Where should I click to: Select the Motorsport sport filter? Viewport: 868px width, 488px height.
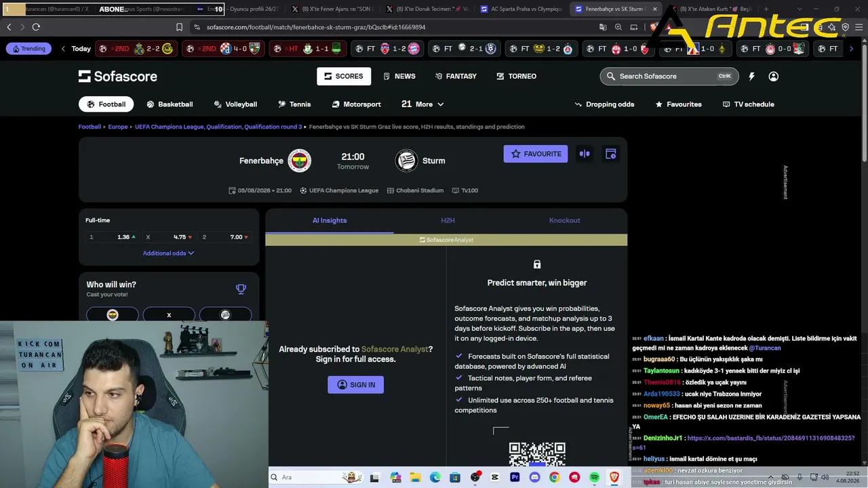click(x=357, y=104)
